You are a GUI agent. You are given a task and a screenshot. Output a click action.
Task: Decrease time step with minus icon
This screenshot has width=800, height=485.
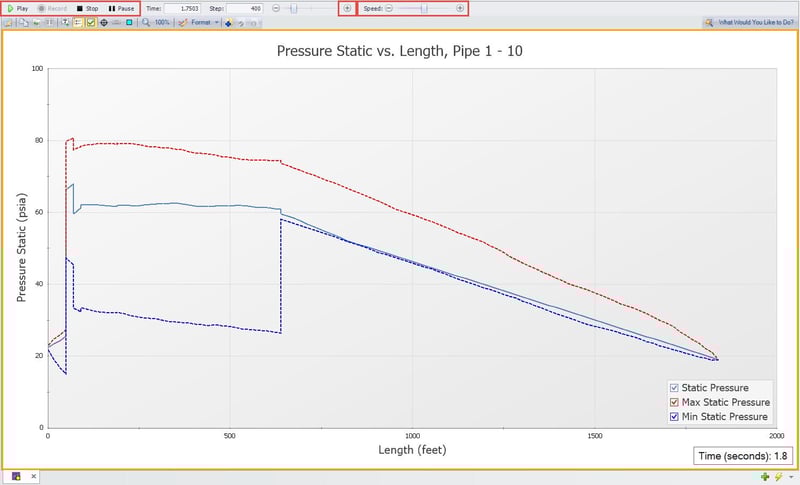(276, 8)
